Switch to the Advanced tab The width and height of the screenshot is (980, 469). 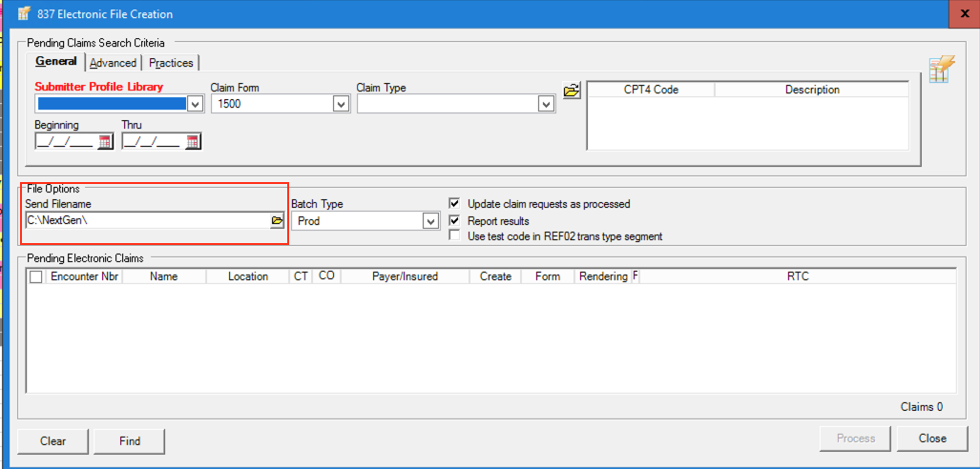click(114, 63)
